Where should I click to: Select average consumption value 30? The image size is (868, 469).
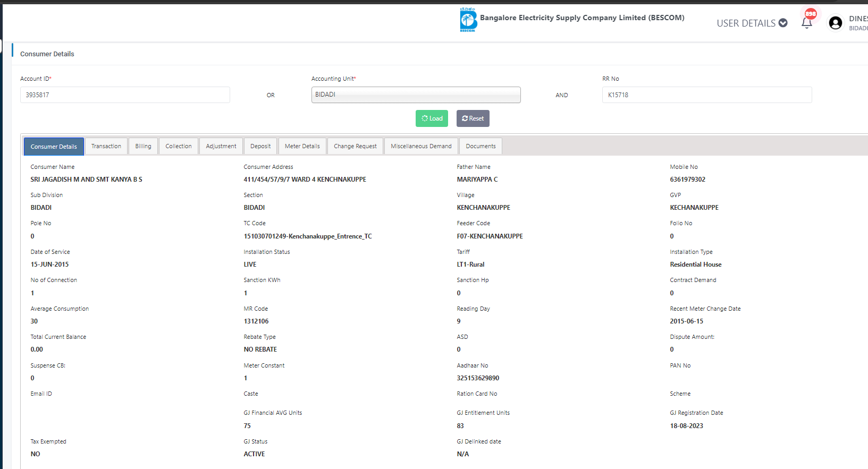[x=34, y=321]
